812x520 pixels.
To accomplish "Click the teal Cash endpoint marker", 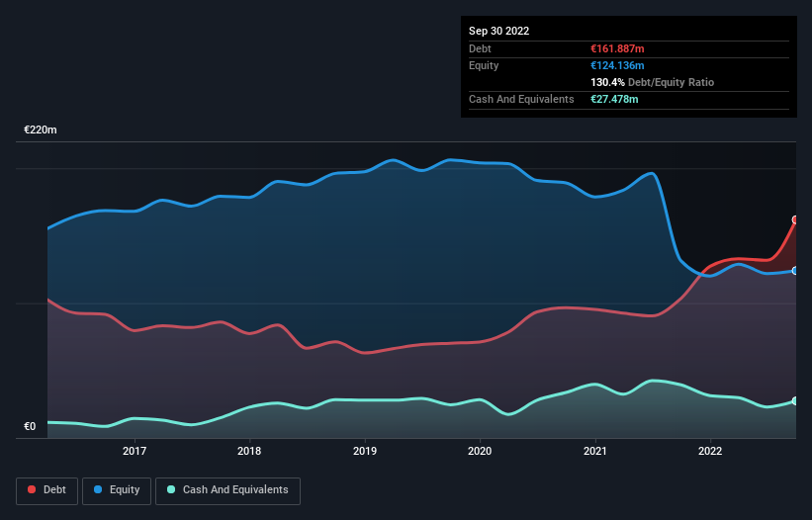I will click(x=795, y=401).
